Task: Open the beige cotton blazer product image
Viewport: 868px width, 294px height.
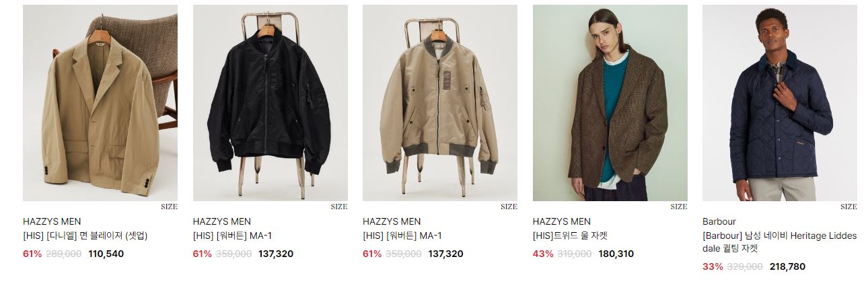Action: [x=100, y=103]
